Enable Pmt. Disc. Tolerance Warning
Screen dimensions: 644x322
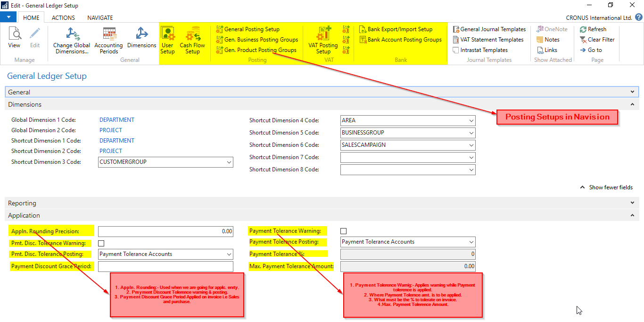pos(101,242)
